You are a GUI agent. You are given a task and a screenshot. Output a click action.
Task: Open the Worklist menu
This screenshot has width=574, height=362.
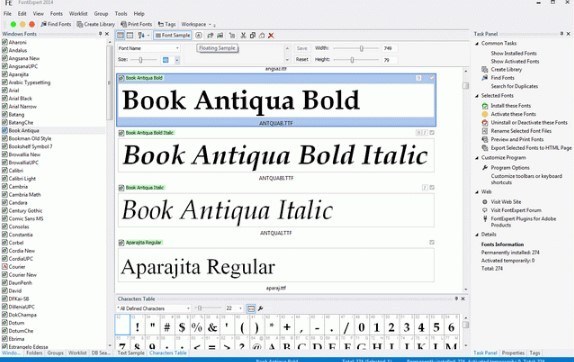coord(78,14)
